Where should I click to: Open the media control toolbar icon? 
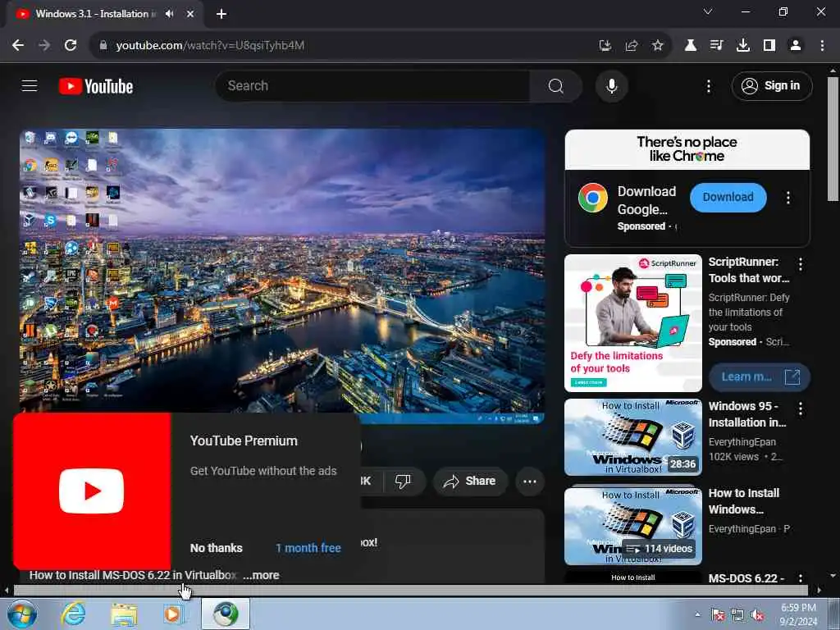point(716,46)
